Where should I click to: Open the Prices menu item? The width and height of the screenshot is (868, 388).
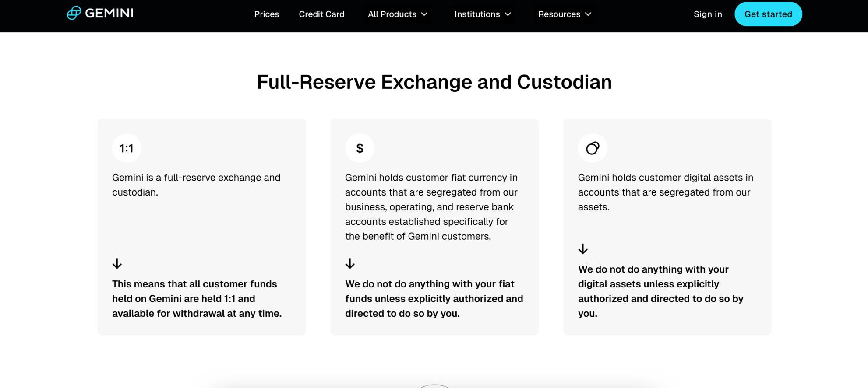(x=266, y=14)
